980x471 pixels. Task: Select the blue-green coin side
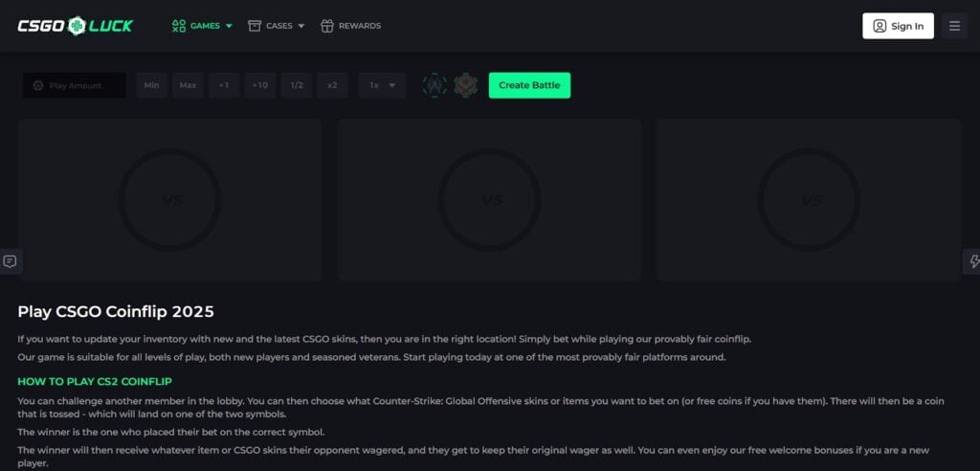click(x=434, y=85)
